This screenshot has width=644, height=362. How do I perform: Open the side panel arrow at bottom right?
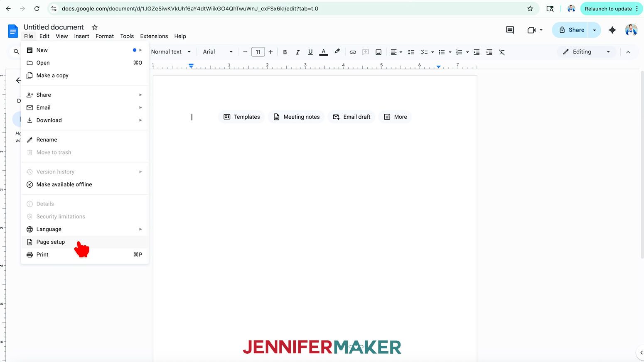point(641,352)
